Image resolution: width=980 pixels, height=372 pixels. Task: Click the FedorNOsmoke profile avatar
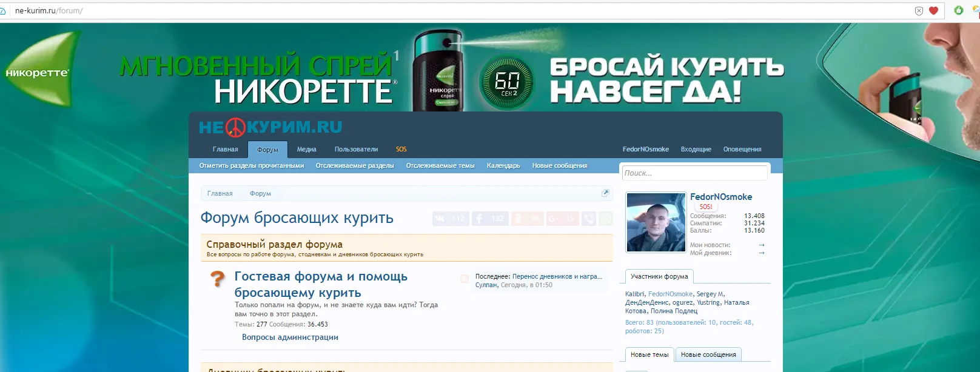pyautogui.click(x=656, y=222)
